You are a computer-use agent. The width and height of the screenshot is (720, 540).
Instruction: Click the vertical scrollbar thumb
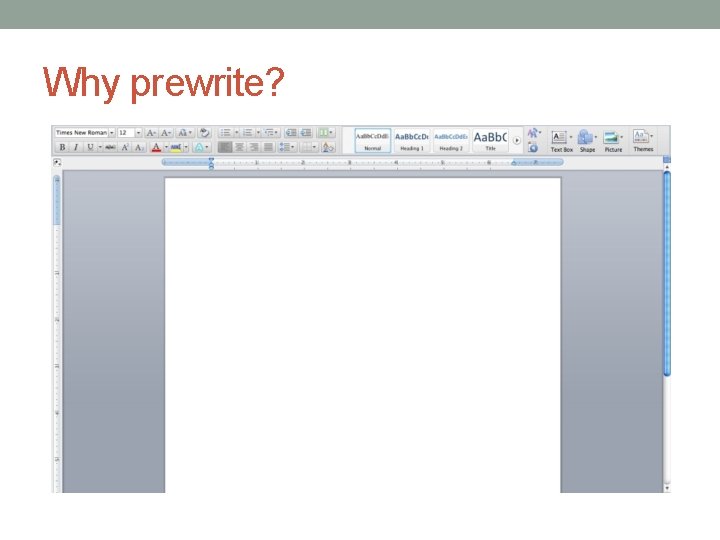667,274
